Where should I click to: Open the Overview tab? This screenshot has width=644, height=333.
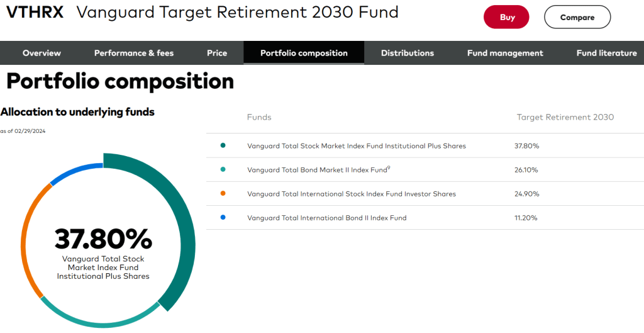tap(42, 53)
